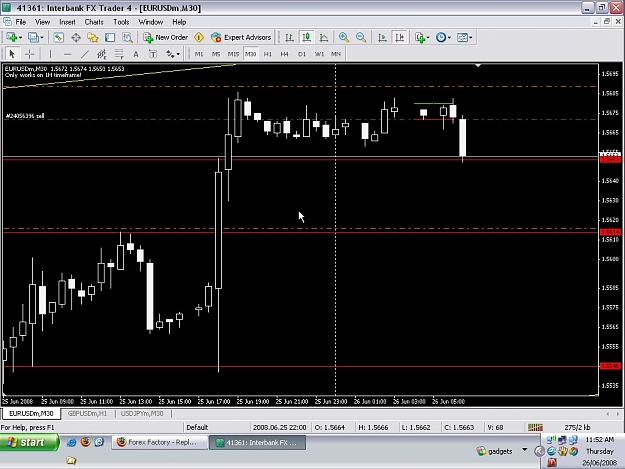Select the Arrows drawing tool icon
The width and height of the screenshot is (625, 469).
[170, 54]
